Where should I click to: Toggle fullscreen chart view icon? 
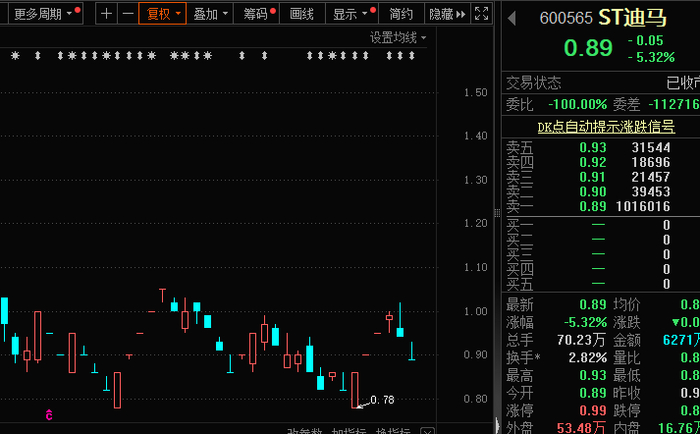pyautogui.click(x=481, y=13)
